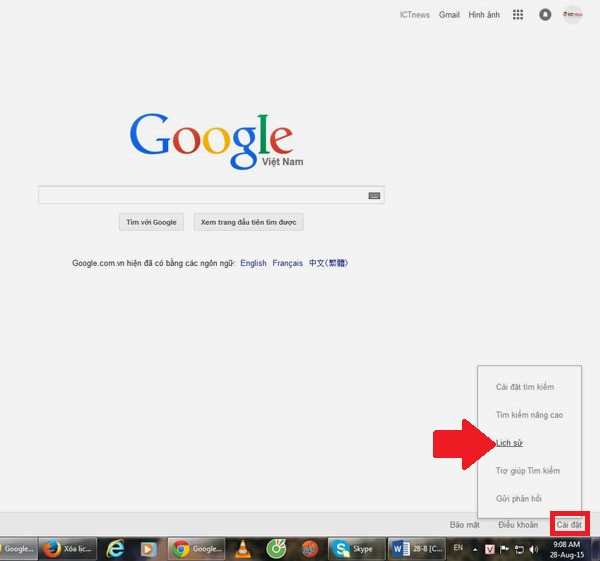Switch language to English
600x561 pixels.
(x=253, y=263)
